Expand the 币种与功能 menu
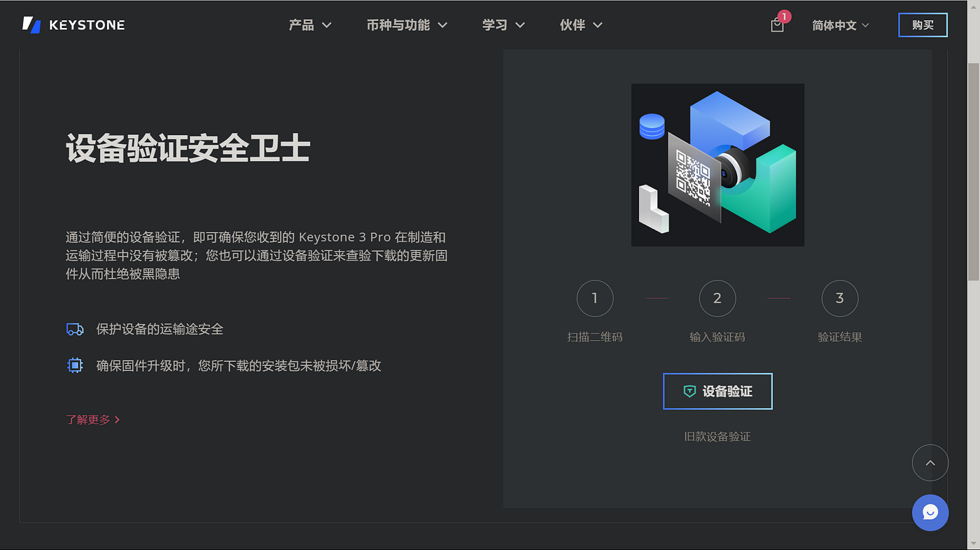Viewport: 980px width, 550px height. [x=407, y=25]
